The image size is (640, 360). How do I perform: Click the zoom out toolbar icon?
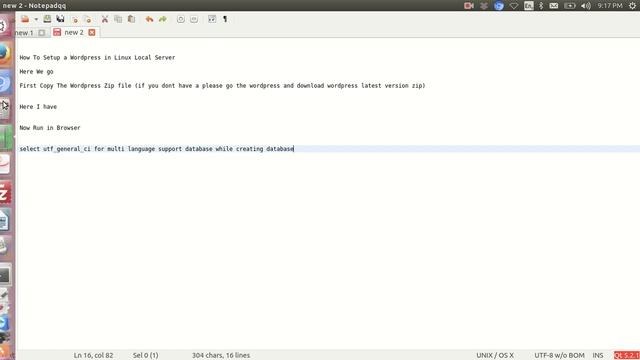pos(194,19)
